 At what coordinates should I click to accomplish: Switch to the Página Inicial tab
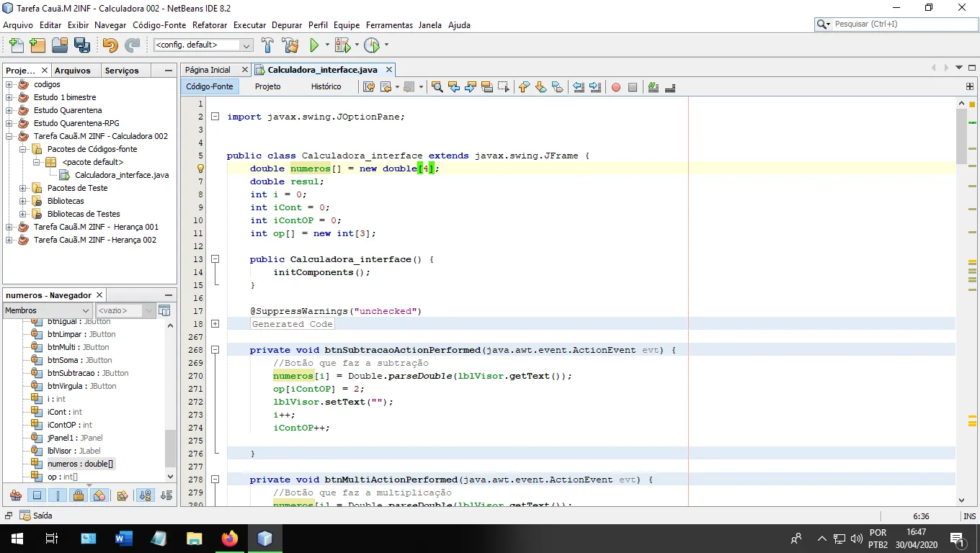pos(208,70)
